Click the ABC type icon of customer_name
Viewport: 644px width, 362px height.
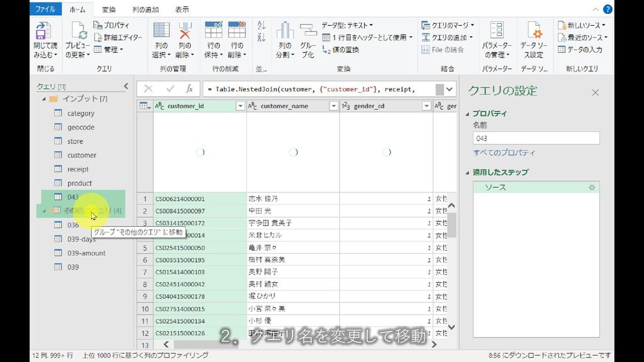(x=252, y=106)
